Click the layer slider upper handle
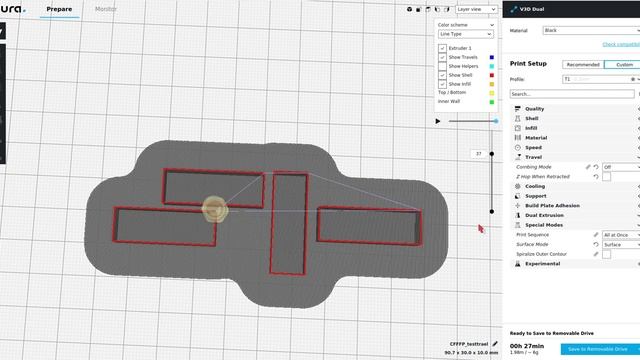The image size is (640, 360). [492, 154]
